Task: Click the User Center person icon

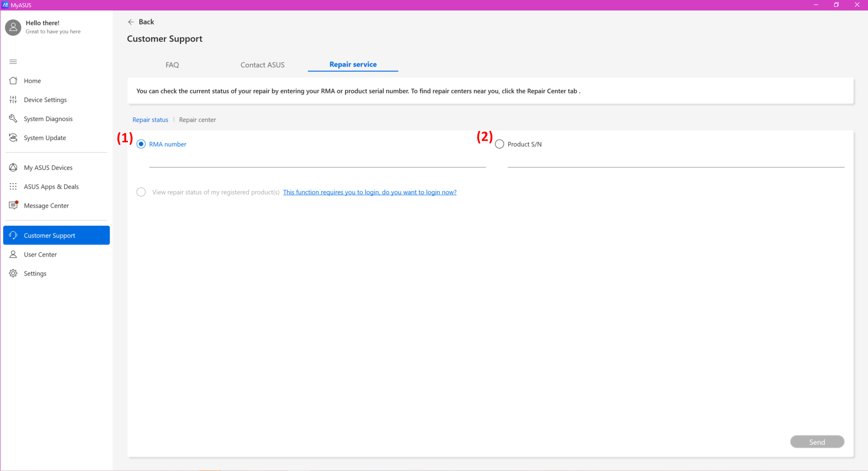Action: tap(13, 254)
